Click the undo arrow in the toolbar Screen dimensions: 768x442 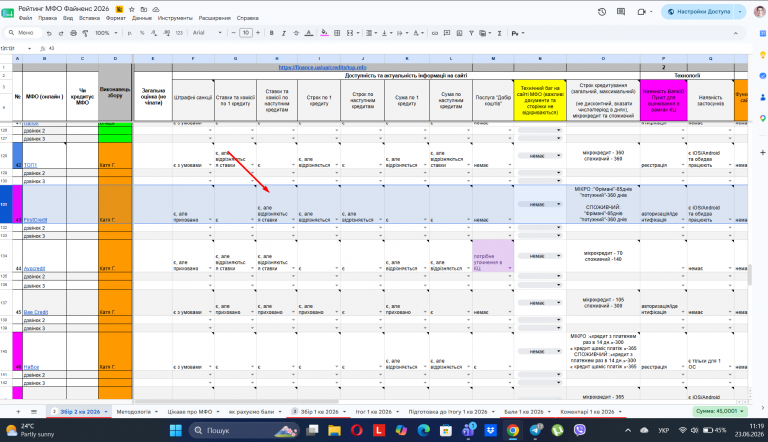(x=49, y=33)
